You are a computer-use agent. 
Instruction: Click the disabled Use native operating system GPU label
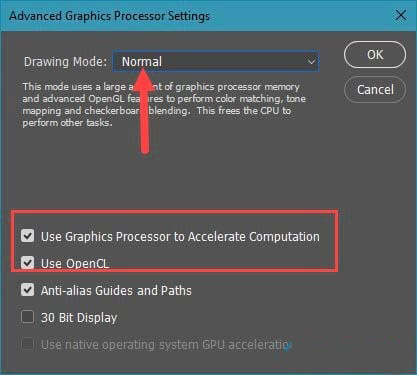pos(166,344)
